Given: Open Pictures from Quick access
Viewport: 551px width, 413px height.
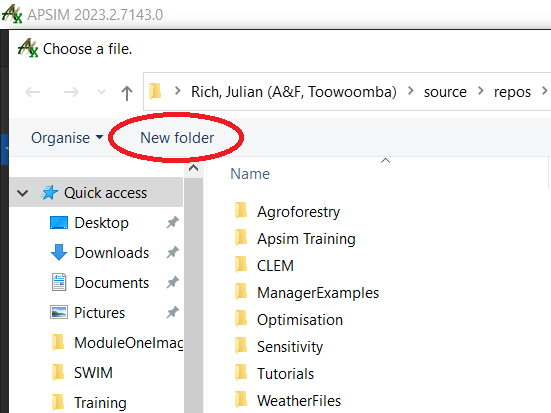Looking at the screenshot, I should 99,313.
